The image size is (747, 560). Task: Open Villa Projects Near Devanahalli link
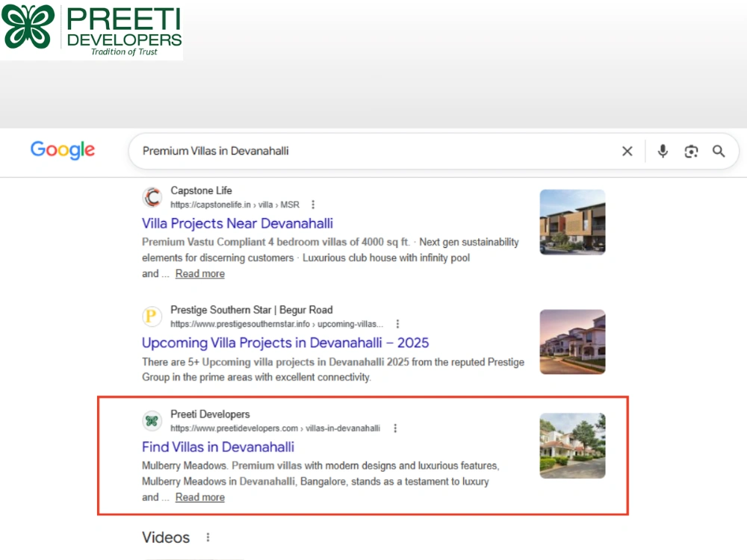click(238, 223)
